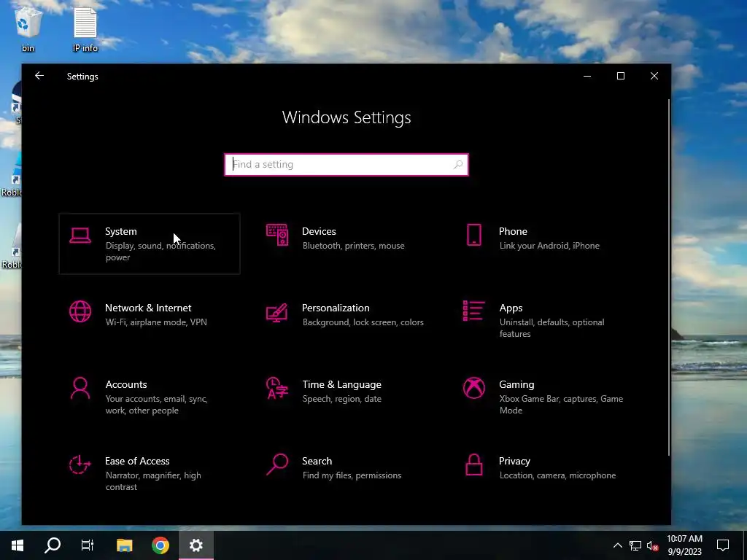Open the Devices keyboard and speaker icon
Image resolution: width=747 pixels, height=560 pixels.
[x=276, y=235]
